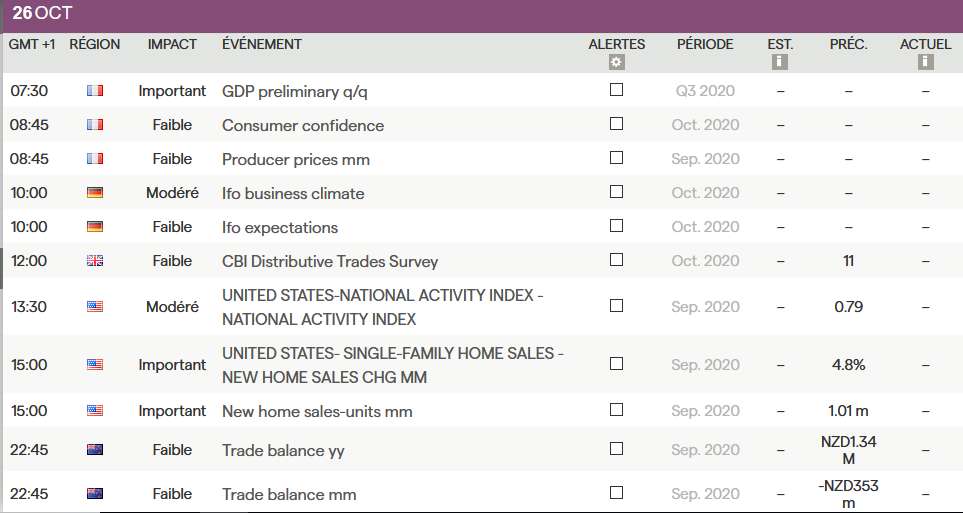Click French flag on GDP preliminary row
This screenshot has height=513, width=963.
[95, 91]
